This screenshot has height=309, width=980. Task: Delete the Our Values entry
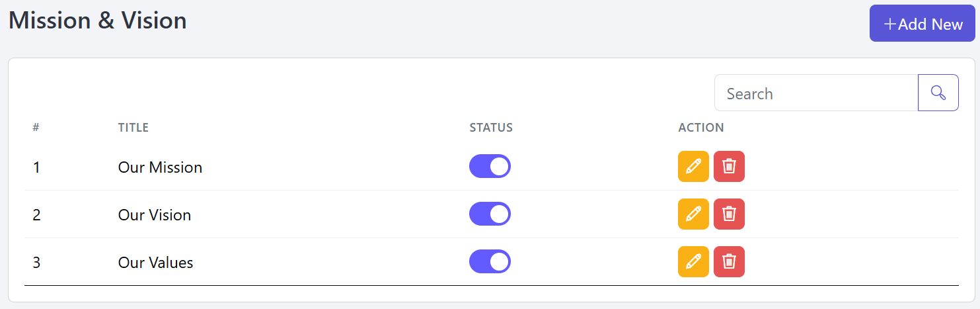[729, 261]
